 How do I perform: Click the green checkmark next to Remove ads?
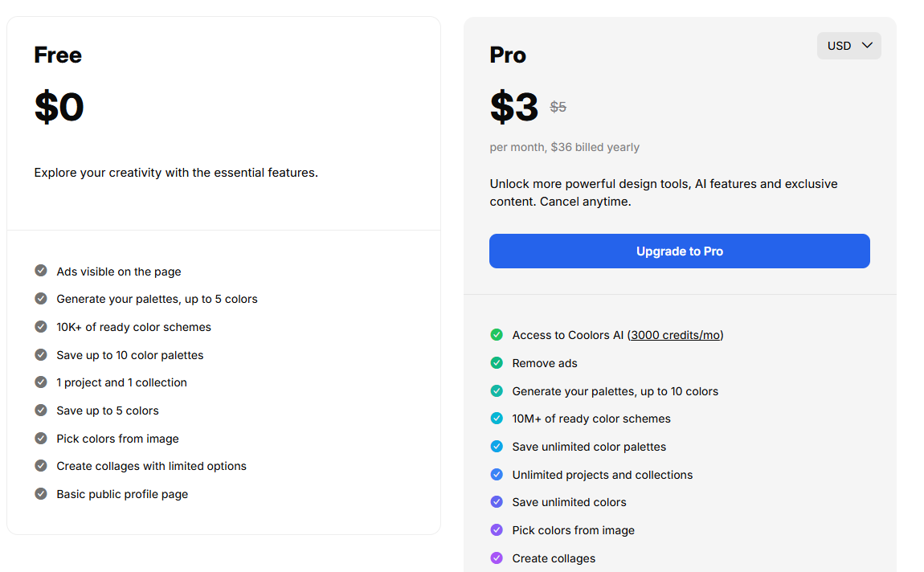[497, 363]
